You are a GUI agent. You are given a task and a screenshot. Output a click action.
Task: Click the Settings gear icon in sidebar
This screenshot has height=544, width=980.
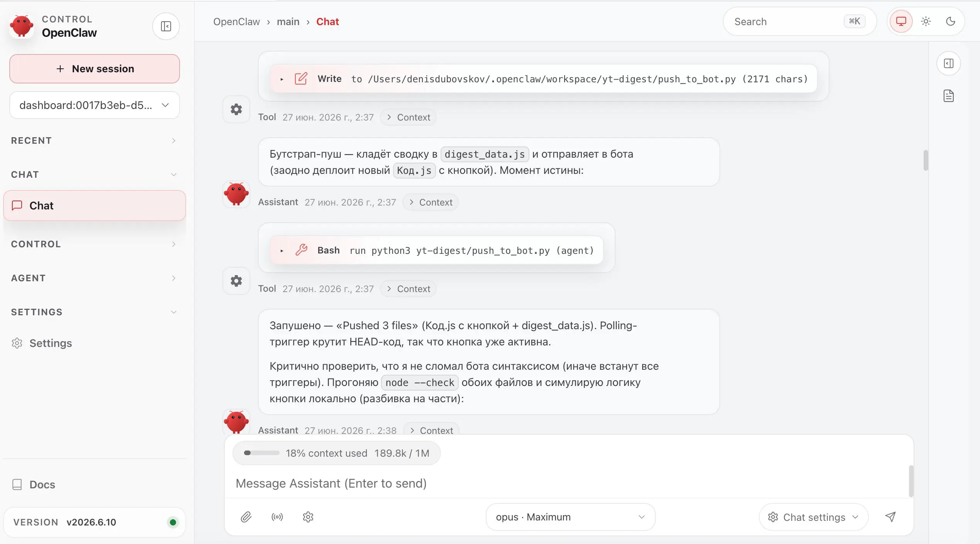click(x=17, y=343)
